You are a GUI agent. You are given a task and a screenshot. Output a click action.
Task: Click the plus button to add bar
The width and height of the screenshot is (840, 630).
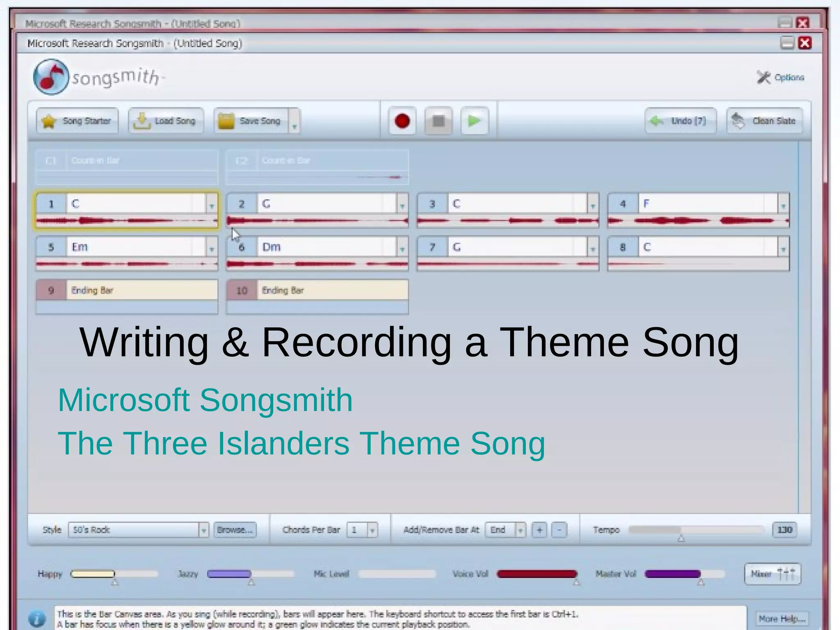click(539, 530)
